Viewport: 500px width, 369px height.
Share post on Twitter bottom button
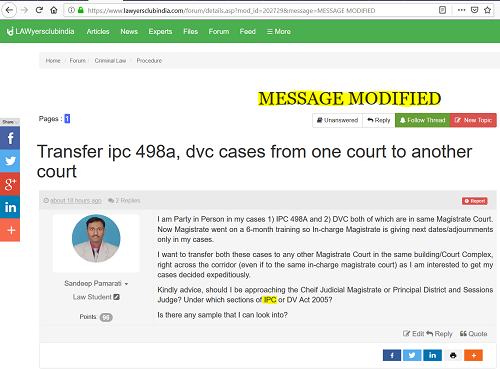pos(412,355)
